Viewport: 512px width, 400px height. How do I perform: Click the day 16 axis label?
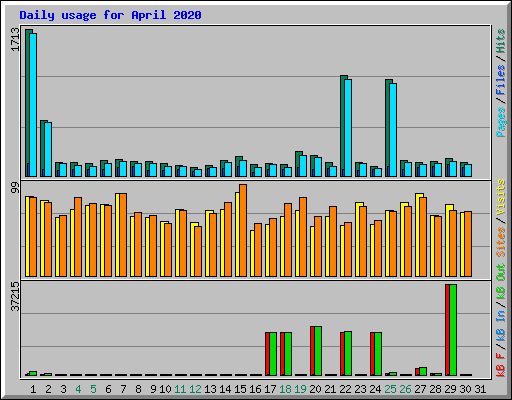[255, 389]
